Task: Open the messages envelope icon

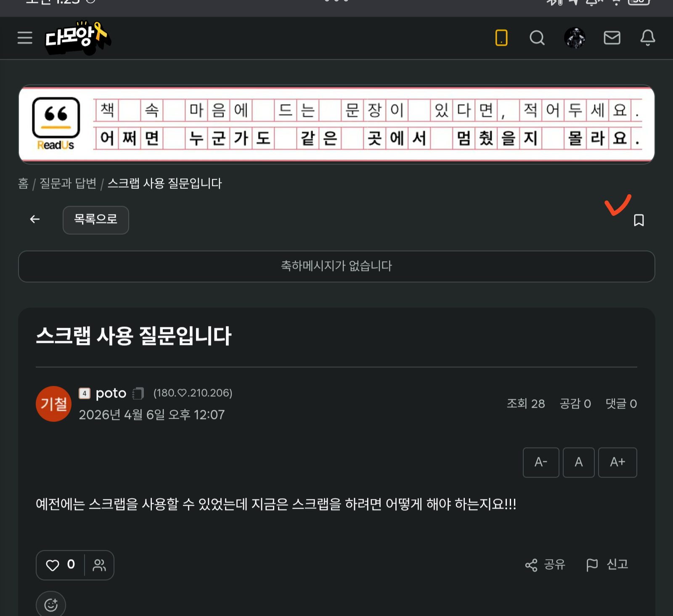Action: (612, 38)
